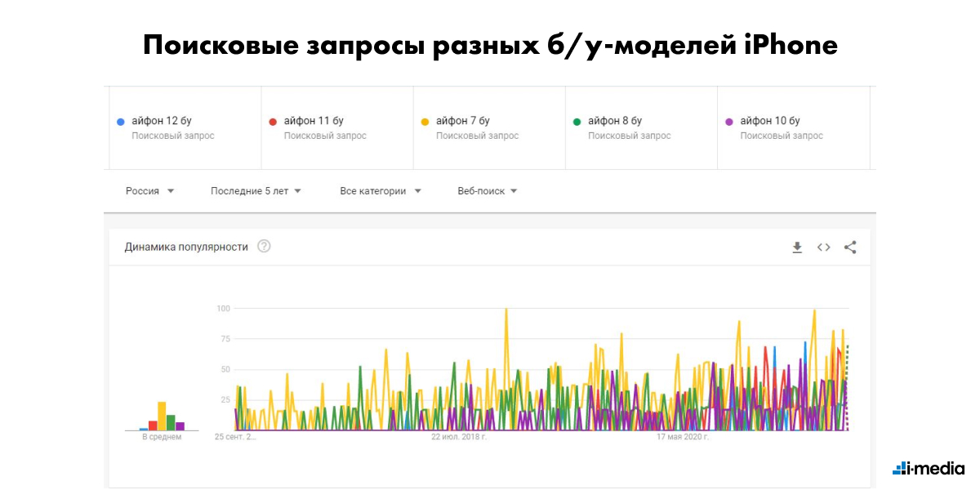Click red dot for айфон 11 бу

(273, 122)
